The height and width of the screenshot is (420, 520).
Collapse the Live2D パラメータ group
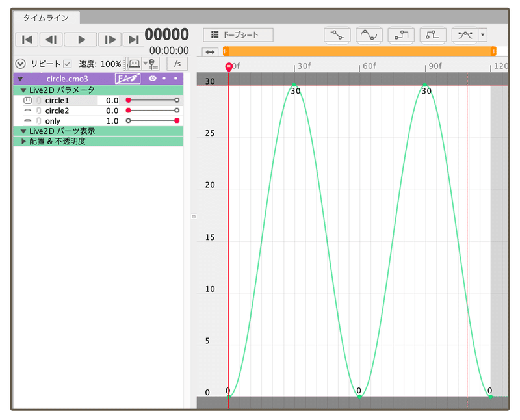23,90
